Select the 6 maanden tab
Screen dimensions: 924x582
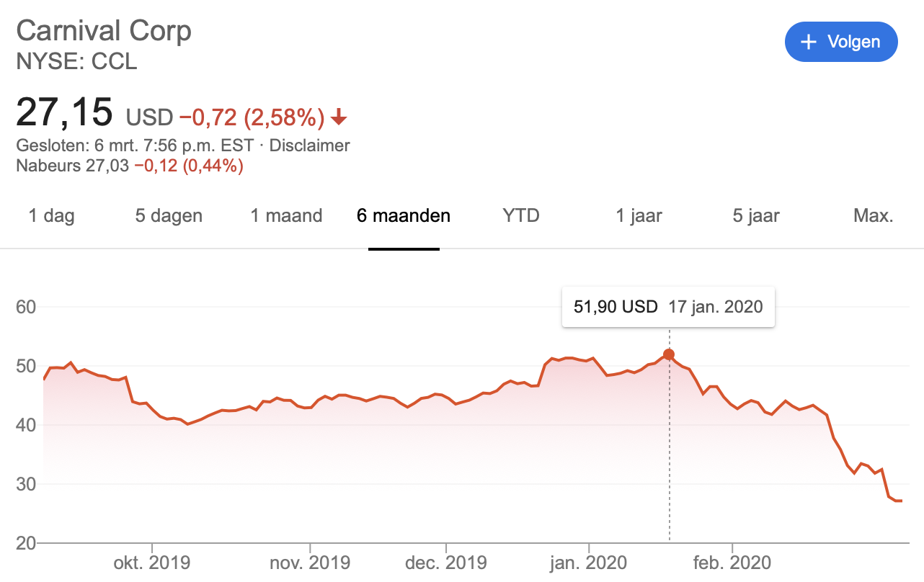404,215
